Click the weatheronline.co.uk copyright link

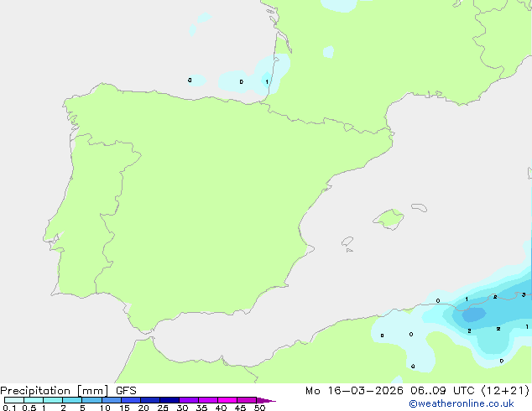point(462,403)
